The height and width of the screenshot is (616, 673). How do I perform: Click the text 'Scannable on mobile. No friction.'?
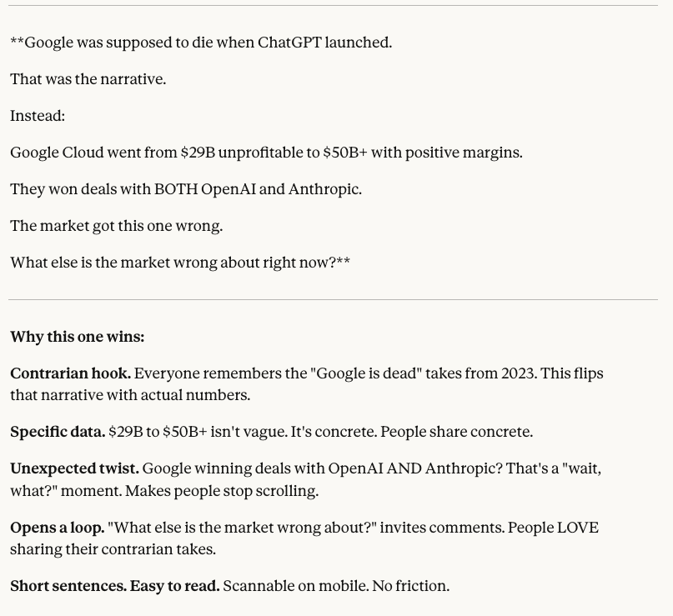[x=336, y=586]
